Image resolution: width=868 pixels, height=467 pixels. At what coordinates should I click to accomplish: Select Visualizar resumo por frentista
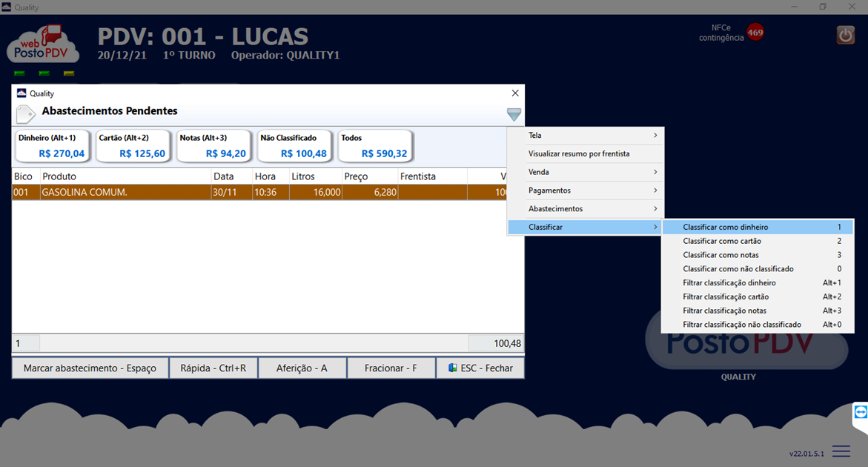click(x=585, y=153)
